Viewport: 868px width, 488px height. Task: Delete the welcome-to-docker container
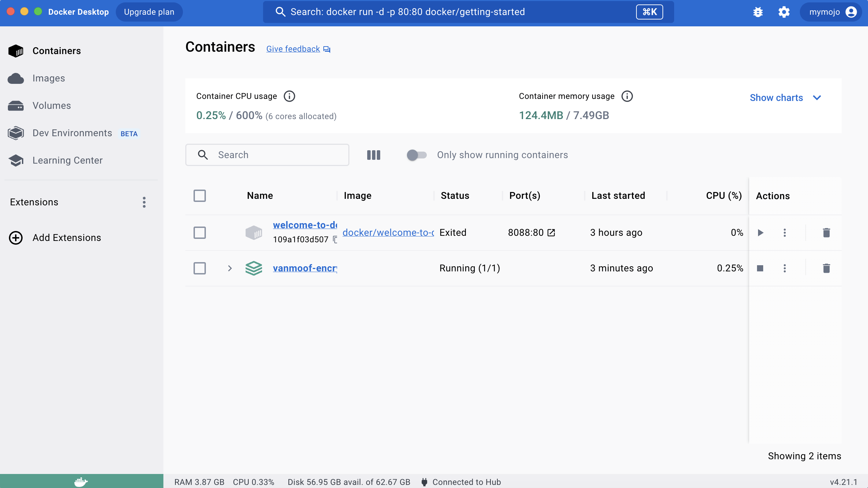click(826, 233)
